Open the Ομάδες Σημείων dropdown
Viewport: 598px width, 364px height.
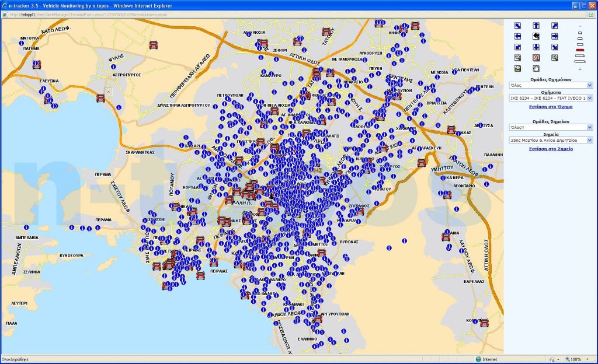coord(551,127)
